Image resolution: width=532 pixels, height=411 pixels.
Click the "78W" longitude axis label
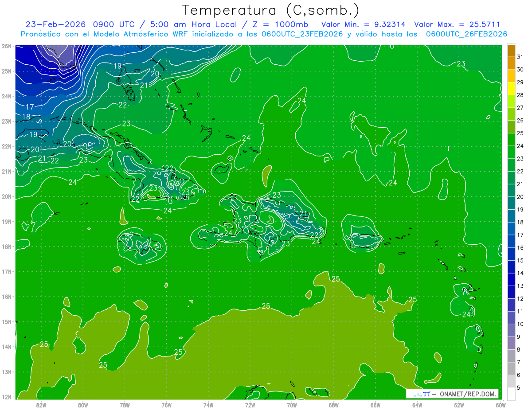125,405
